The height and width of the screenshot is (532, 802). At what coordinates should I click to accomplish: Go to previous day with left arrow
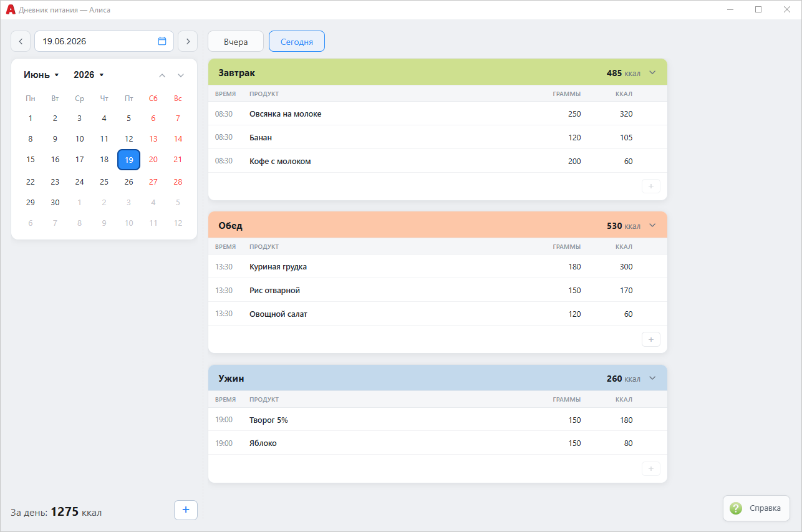pyautogui.click(x=21, y=41)
